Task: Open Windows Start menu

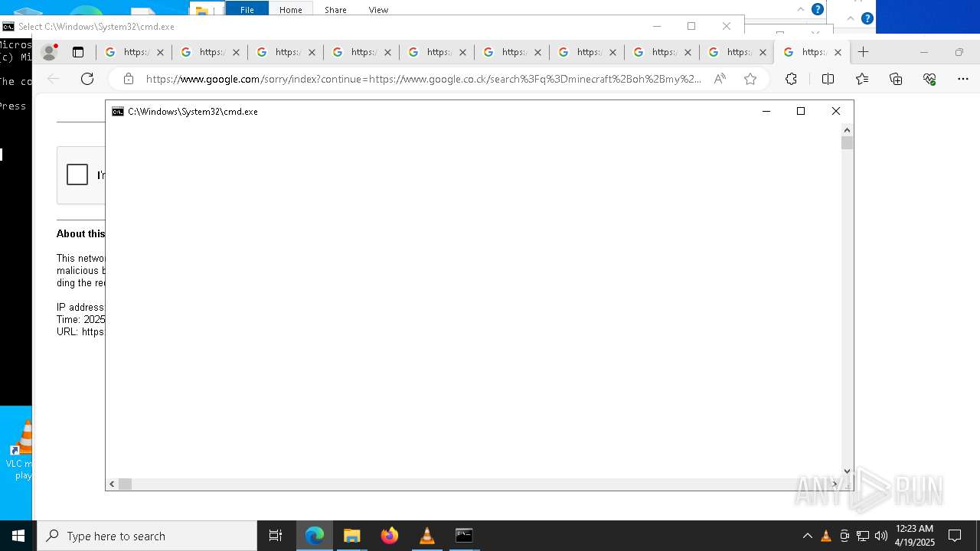Action: (x=18, y=536)
